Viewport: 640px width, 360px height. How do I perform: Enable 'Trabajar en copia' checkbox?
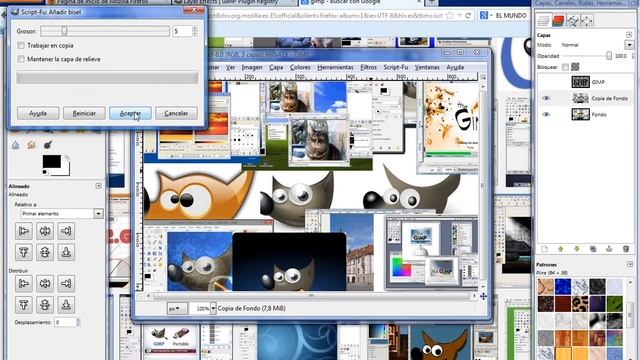tap(21, 45)
